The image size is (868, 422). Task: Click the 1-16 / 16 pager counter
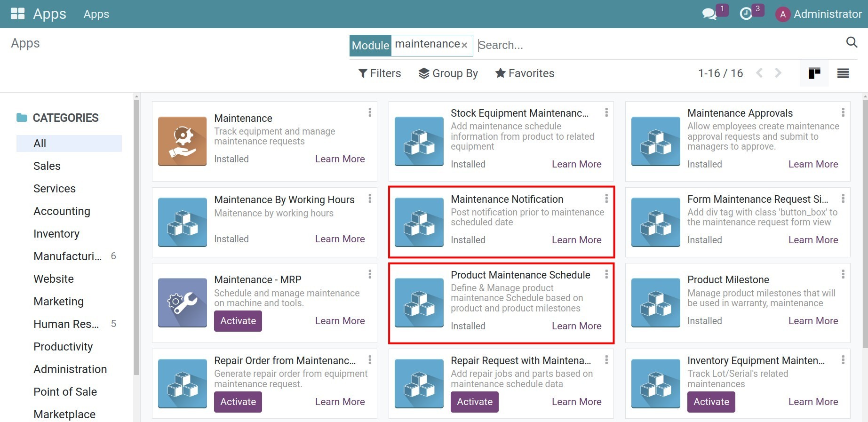coord(720,73)
